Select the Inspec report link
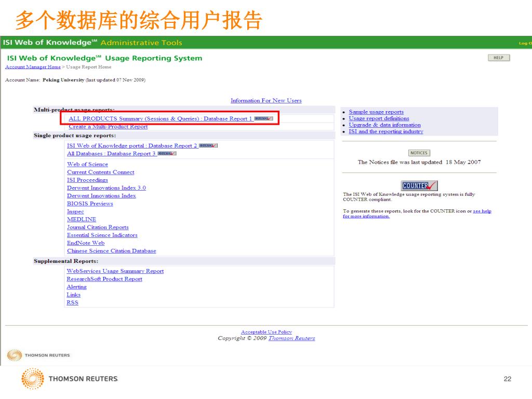This screenshot has height=399, width=532. pyautogui.click(x=75, y=212)
